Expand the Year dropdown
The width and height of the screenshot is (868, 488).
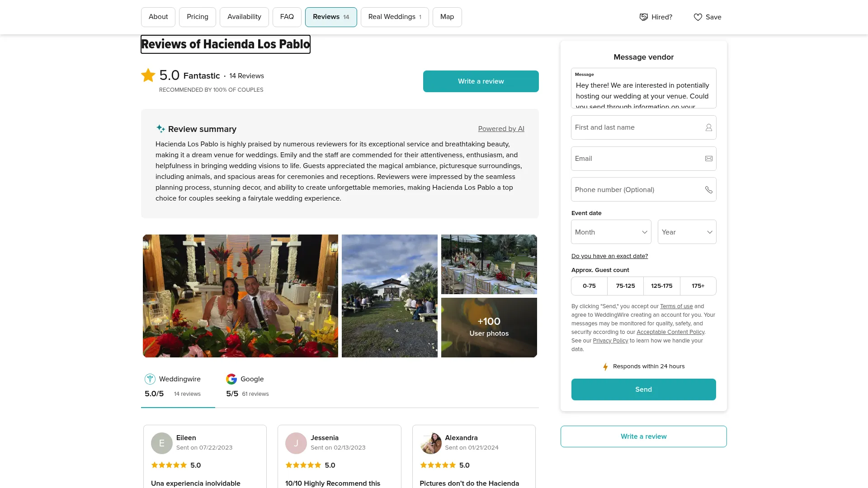pyautogui.click(x=687, y=232)
